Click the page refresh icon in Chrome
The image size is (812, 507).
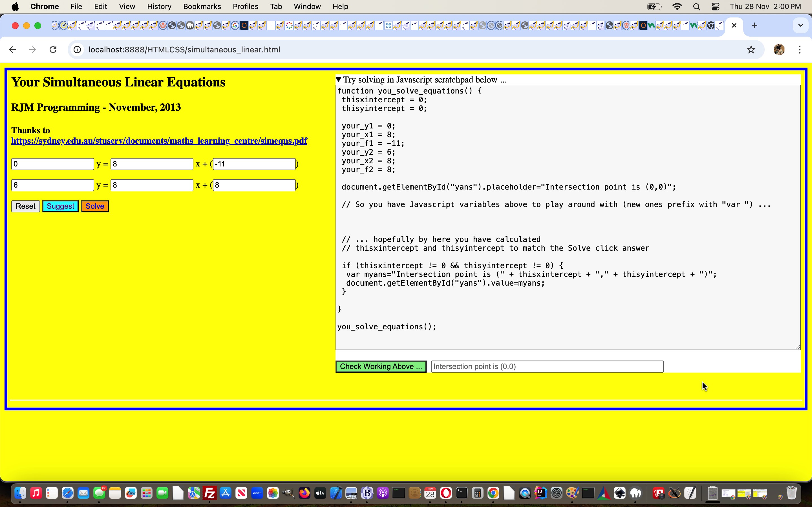[x=53, y=50]
